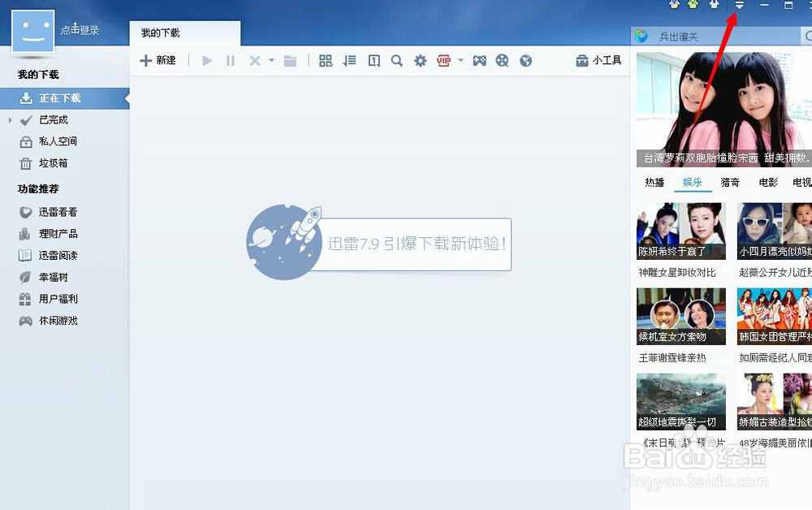Open the 垃圾箱 trash bin
The height and width of the screenshot is (510, 812).
click(53, 163)
